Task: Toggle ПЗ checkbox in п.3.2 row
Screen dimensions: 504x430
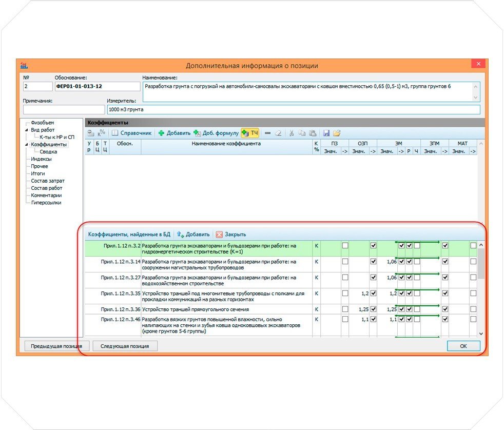Action: (345, 245)
